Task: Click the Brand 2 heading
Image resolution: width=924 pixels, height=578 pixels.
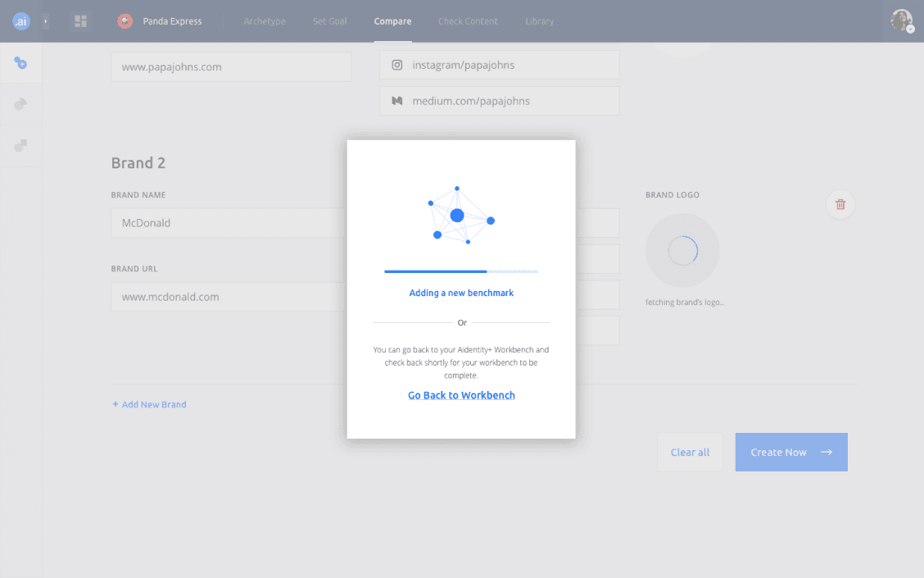Action: 138,163
